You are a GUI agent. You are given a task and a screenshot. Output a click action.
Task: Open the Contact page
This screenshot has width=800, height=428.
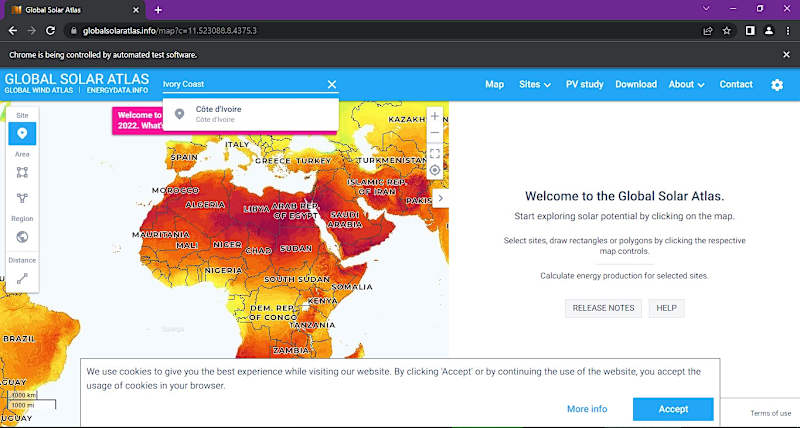coord(736,85)
